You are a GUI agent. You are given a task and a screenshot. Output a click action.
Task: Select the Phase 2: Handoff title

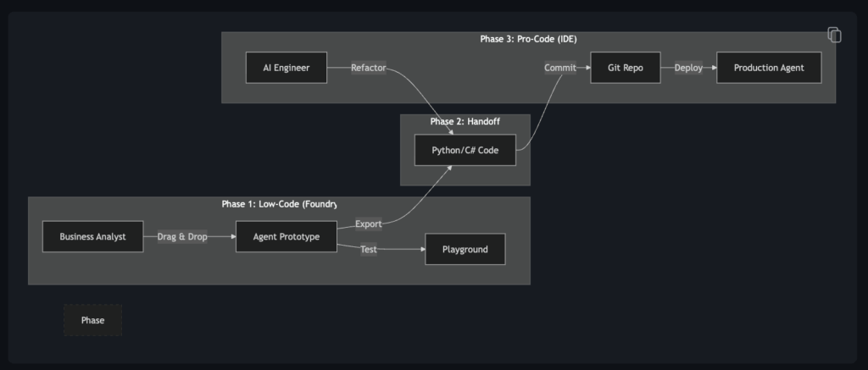[465, 121]
